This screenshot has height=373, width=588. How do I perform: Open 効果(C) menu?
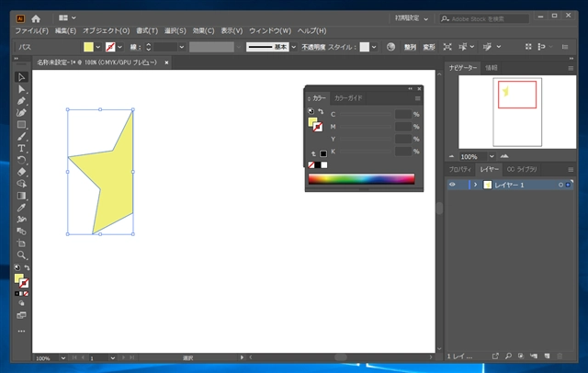point(204,31)
